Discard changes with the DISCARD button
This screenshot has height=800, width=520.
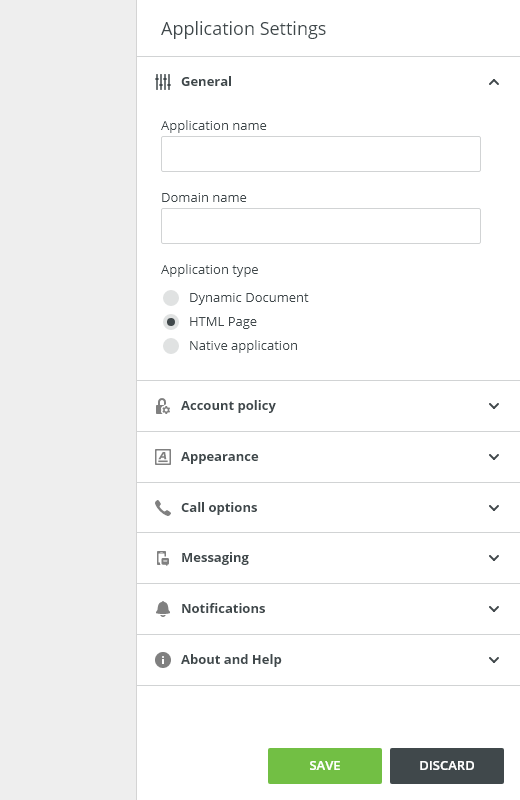[x=447, y=765]
